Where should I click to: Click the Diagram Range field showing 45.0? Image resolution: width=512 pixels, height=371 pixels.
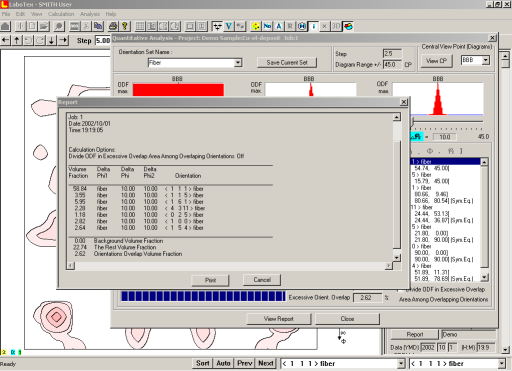(392, 64)
